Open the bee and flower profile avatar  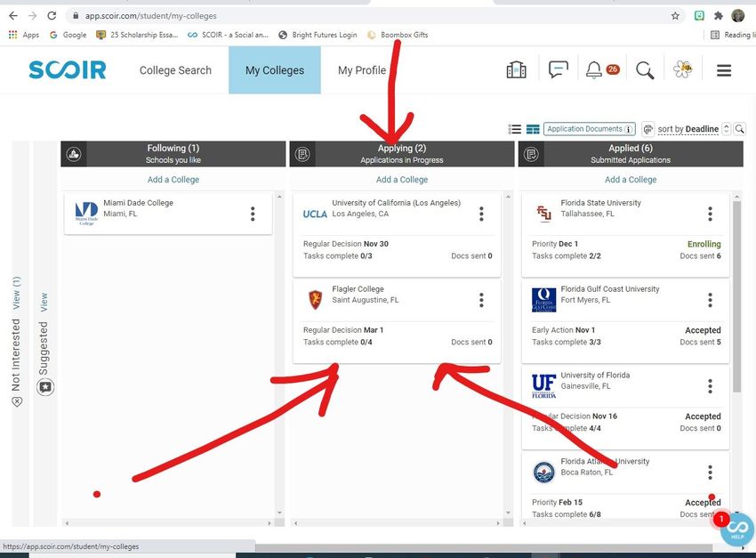[683, 70]
